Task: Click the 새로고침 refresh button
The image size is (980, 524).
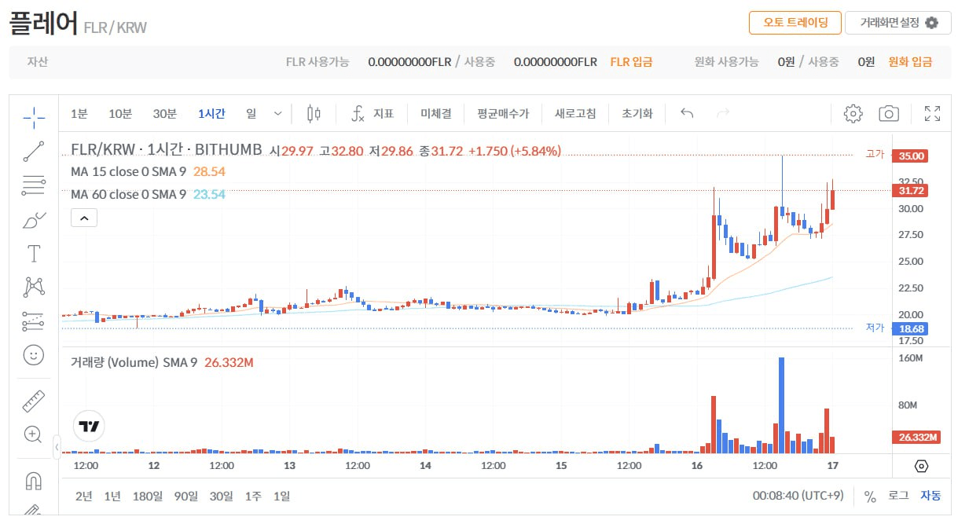Action: [575, 114]
